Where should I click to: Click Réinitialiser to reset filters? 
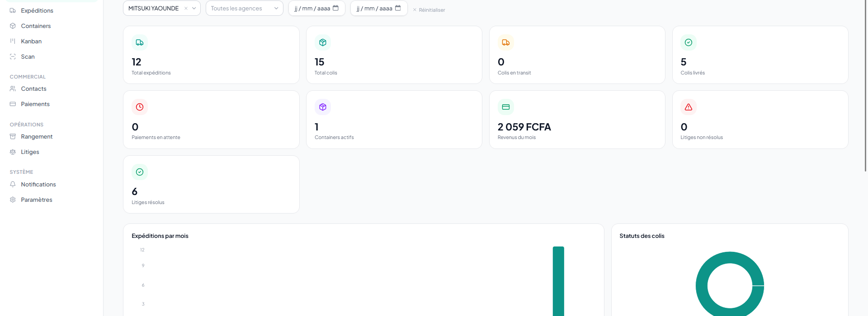(429, 10)
